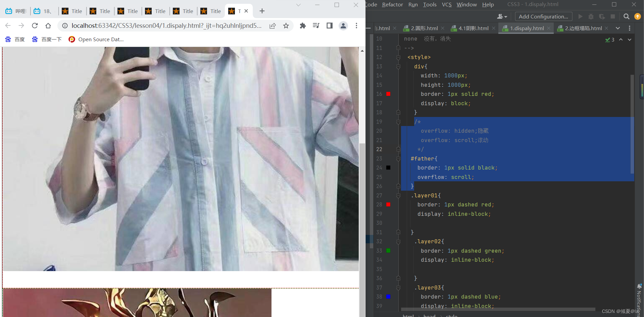644x317 pixels.
Task: Close the 1.dispaly.html editor tab
Action: click(549, 28)
